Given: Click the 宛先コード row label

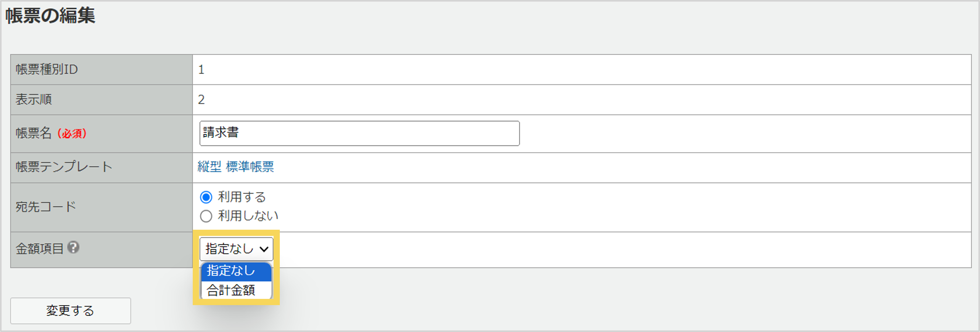Looking at the screenshot, I should [x=46, y=207].
